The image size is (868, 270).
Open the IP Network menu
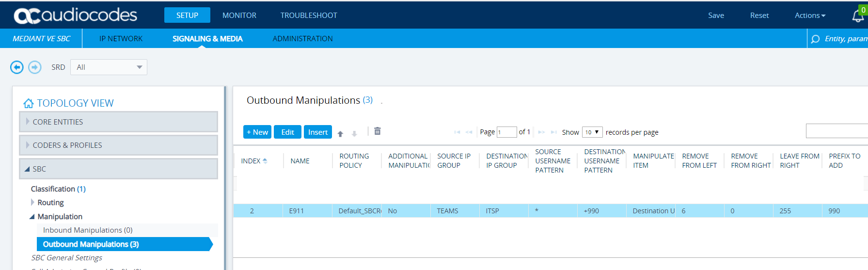click(x=121, y=39)
